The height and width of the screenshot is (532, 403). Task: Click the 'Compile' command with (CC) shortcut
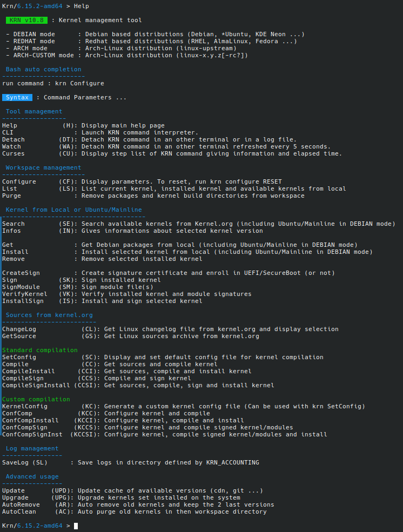tap(15, 365)
